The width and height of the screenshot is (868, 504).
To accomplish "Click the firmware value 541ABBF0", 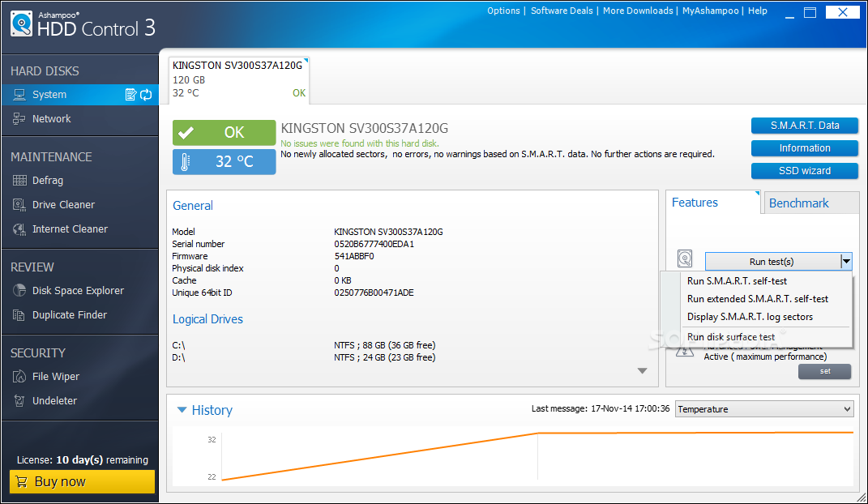I will [x=354, y=256].
